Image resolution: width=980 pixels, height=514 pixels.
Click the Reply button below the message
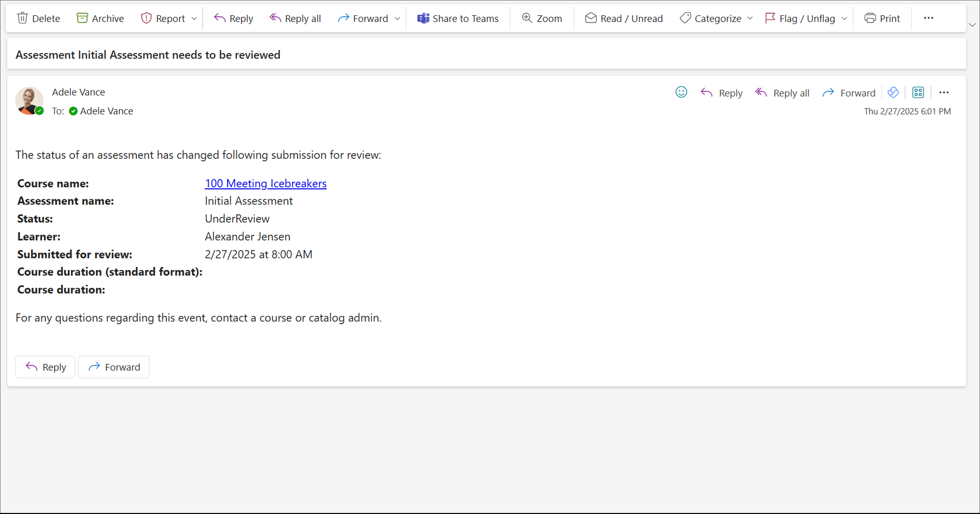(45, 367)
